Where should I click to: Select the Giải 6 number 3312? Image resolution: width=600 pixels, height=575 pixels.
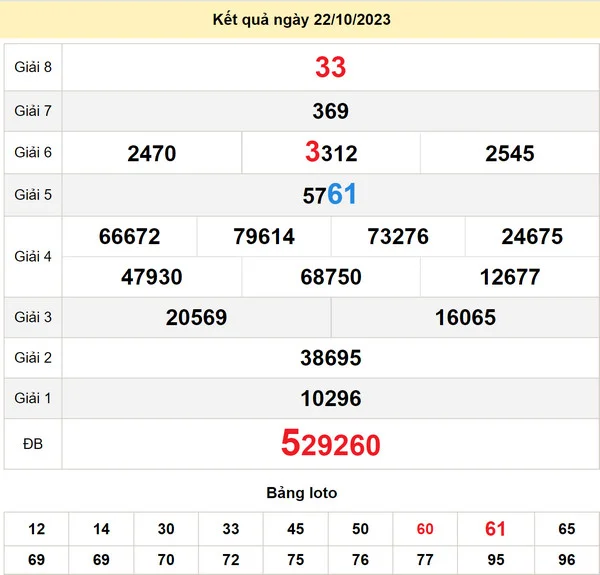(330, 153)
